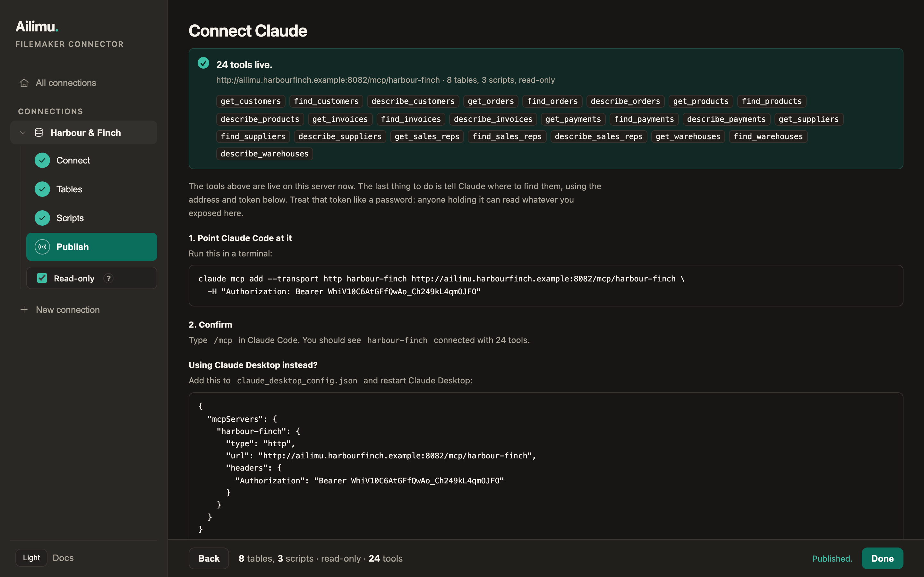The height and width of the screenshot is (577, 924).
Task: Click the claude mcp add command block
Action: [x=546, y=285]
